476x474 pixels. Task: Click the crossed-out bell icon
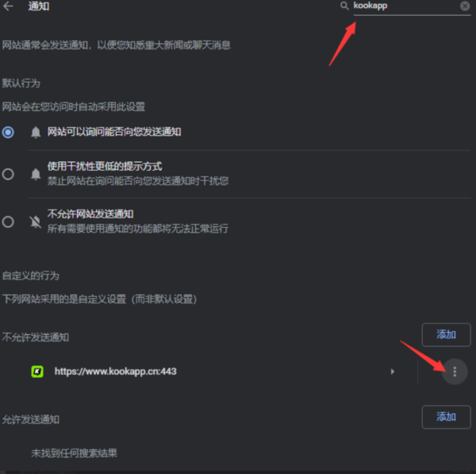coord(36,222)
